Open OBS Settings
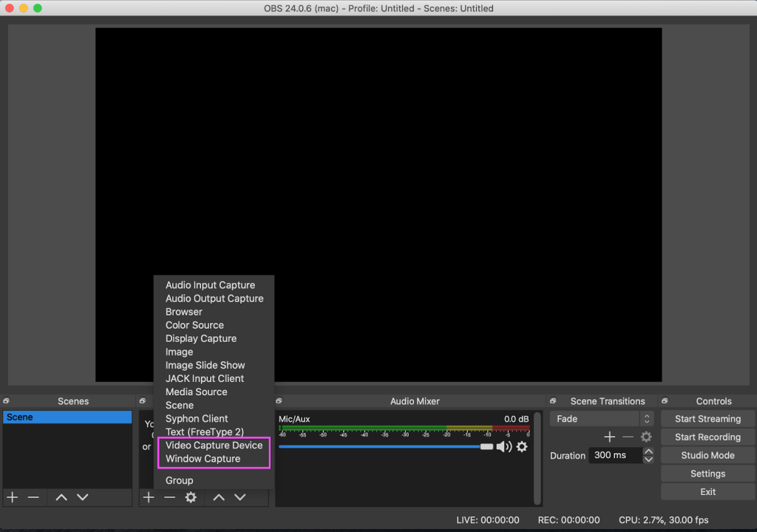The image size is (757, 532). (707, 474)
